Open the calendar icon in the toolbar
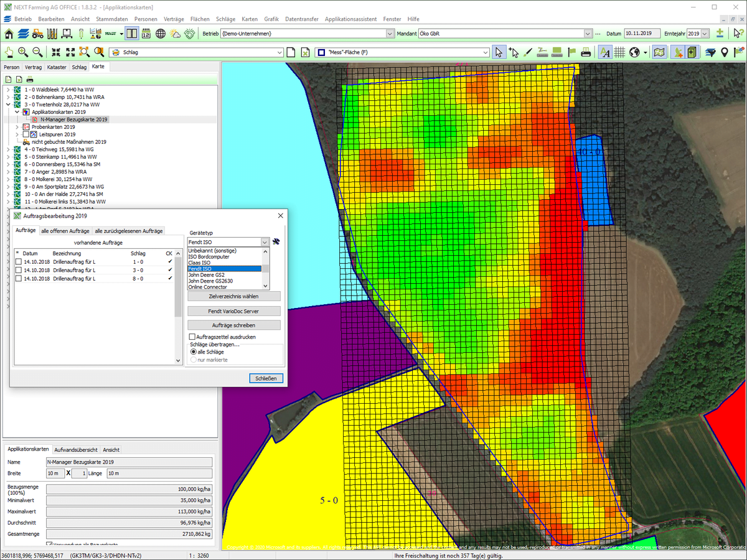This screenshot has width=747, height=560. tap(148, 34)
